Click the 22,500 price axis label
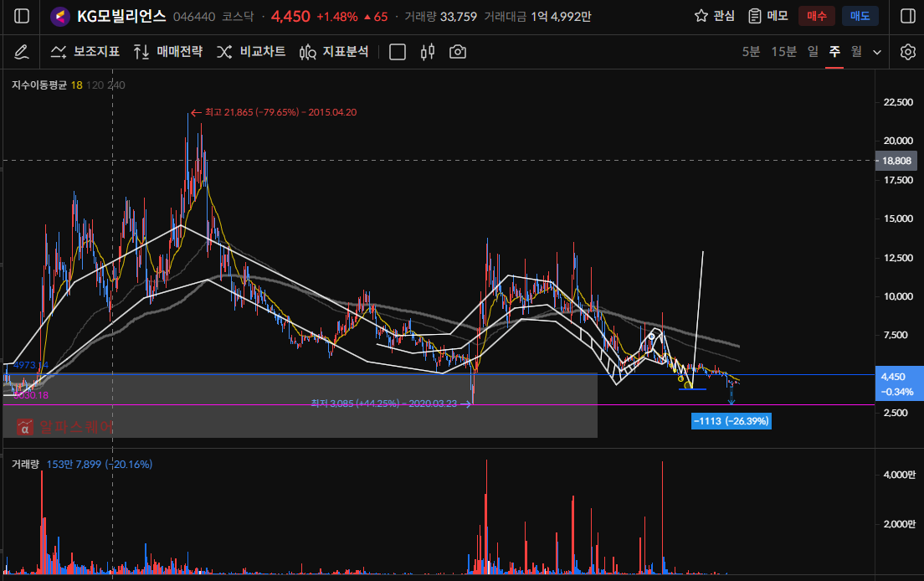Viewport: 924px width, 581px height. click(898, 102)
